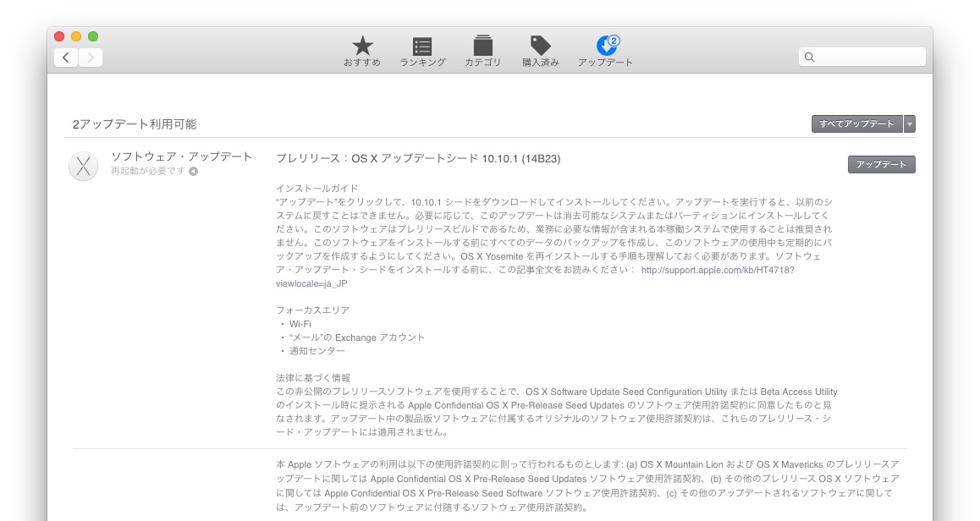The width and height of the screenshot is (980, 521).
Task: Open the おすすめ featured star icon
Action: point(362,46)
